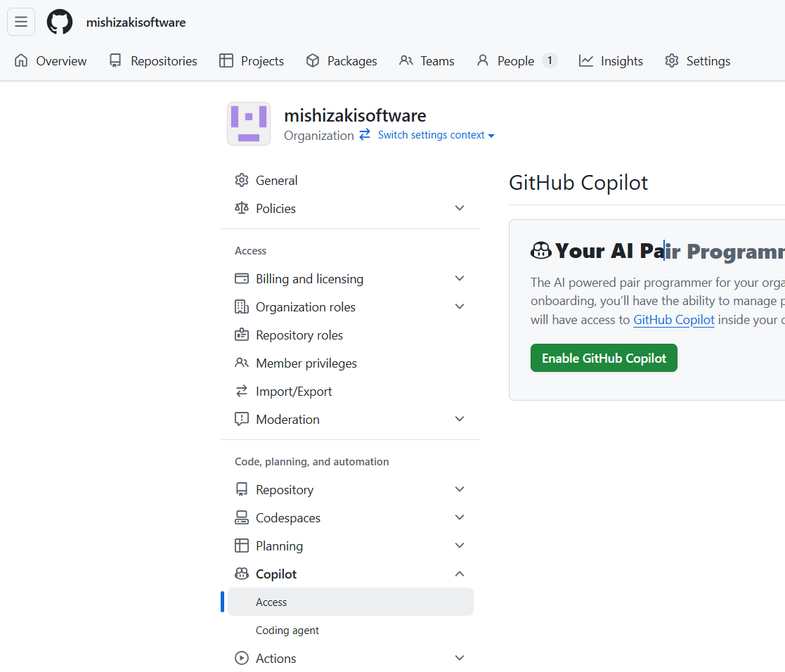Click the Import/Export arrows icon
Viewport: 785px width, 672px height.
pos(242,391)
